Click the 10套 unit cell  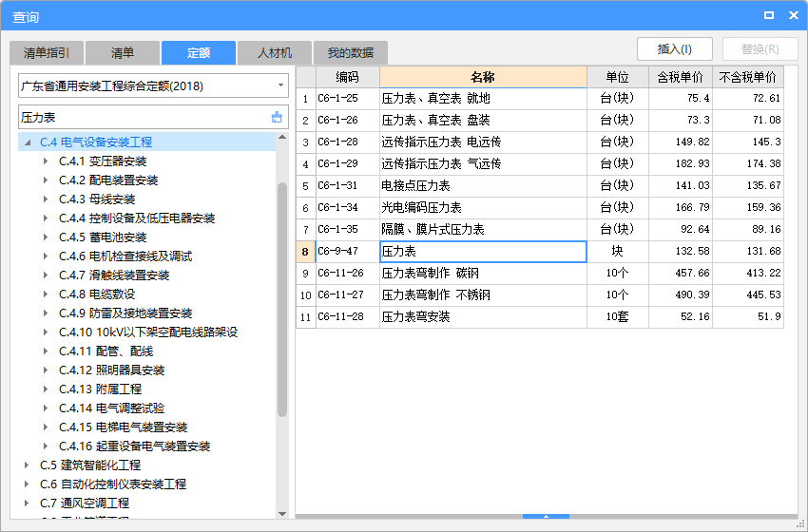click(x=617, y=317)
